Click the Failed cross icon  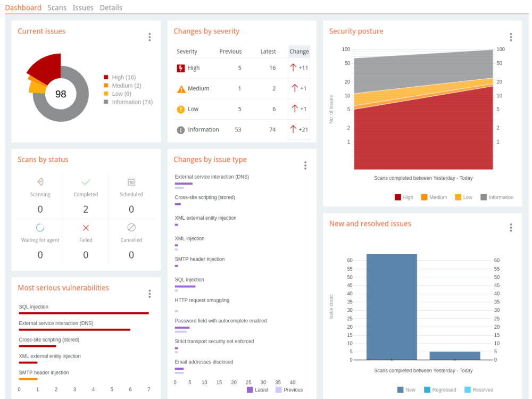(x=86, y=228)
